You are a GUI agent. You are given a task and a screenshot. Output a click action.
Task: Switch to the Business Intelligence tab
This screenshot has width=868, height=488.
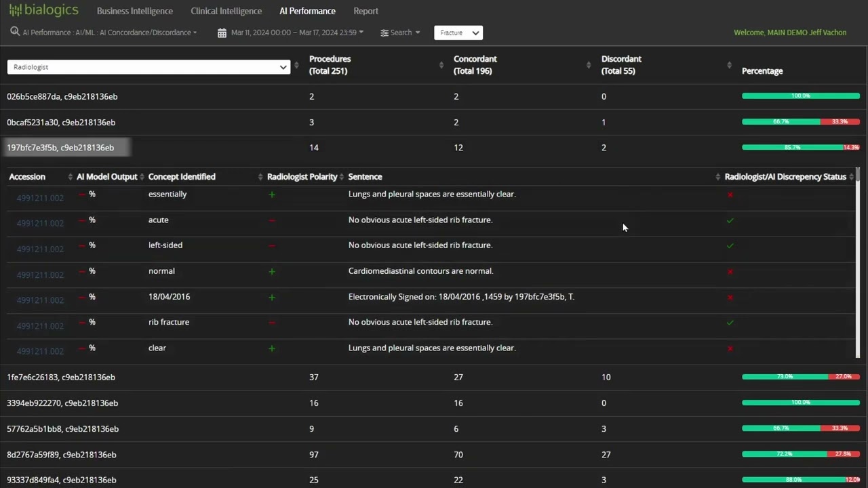134,11
